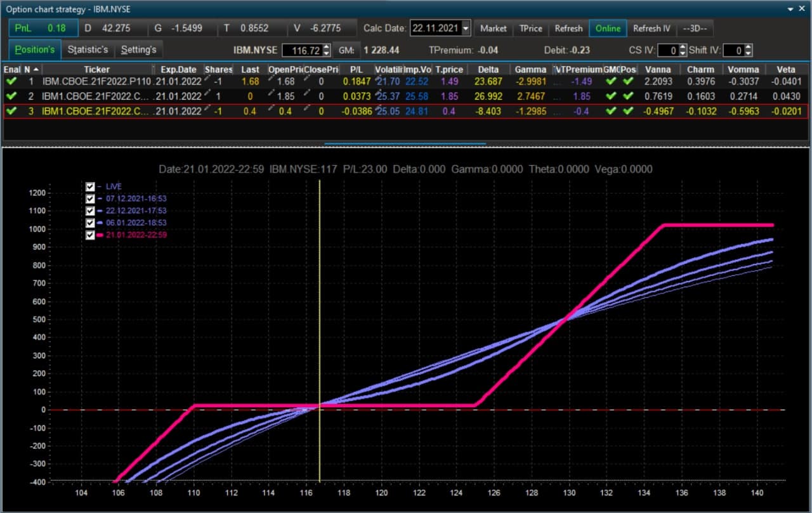
Task: Toggle the 22.12.2021-17:53 curve checkbox
Action: tap(90, 211)
